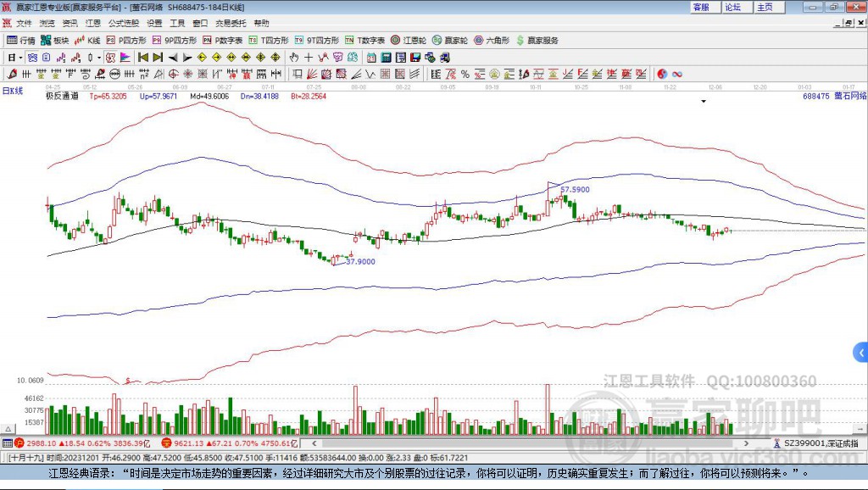Select the crosshair cursor tool
The width and height of the screenshot is (868, 490).
[x=309, y=58]
